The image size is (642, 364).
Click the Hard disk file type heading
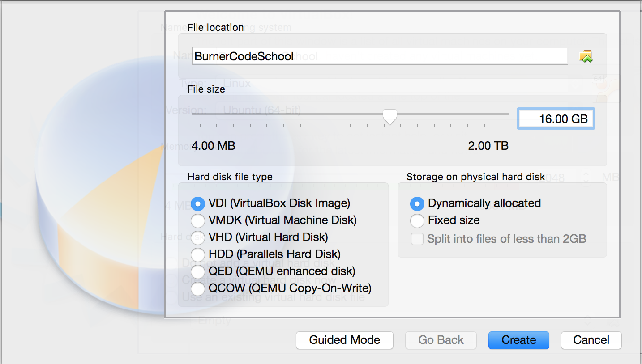pyautogui.click(x=230, y=177)
